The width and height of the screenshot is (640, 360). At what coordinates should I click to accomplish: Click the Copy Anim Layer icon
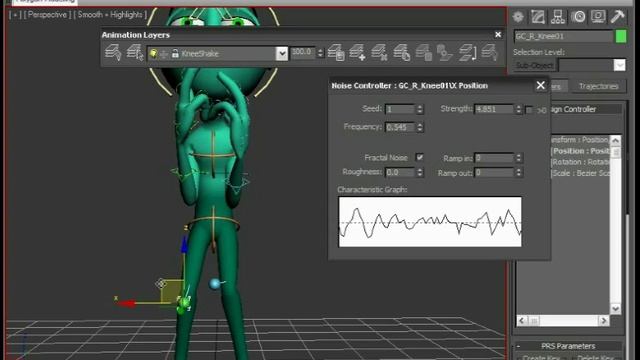tap(402, 53)
